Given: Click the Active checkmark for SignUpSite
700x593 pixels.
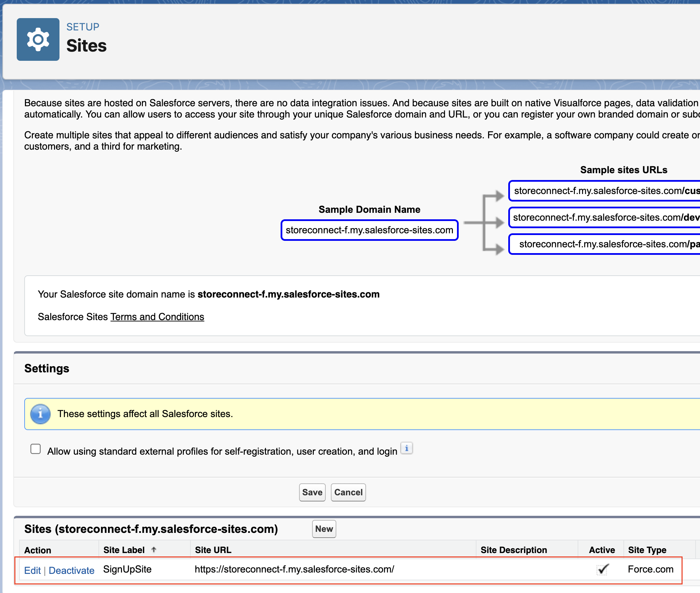Looking at the screenshot, I should click(602, 569).
